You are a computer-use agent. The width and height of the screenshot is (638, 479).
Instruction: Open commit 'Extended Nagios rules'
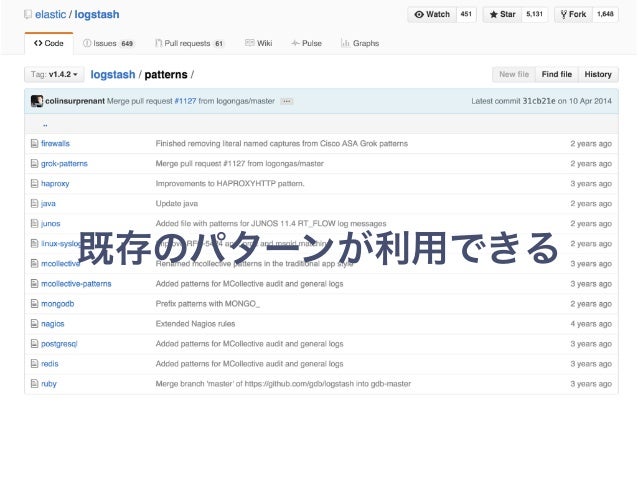coord(195,324)
